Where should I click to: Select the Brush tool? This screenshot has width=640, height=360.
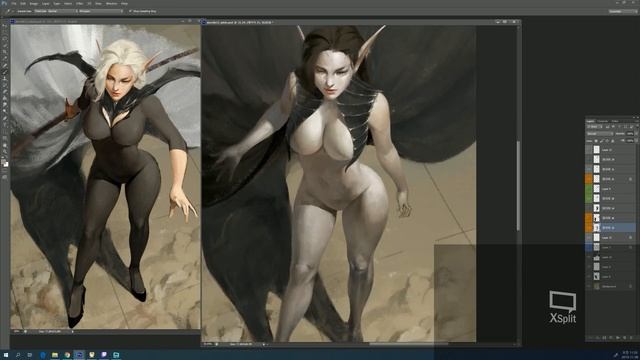[5, 71]
